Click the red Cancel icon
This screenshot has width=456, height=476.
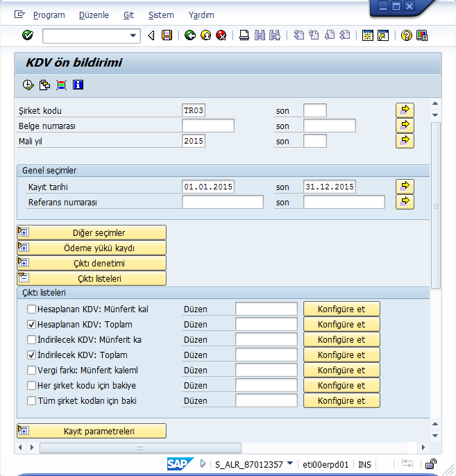221,35
